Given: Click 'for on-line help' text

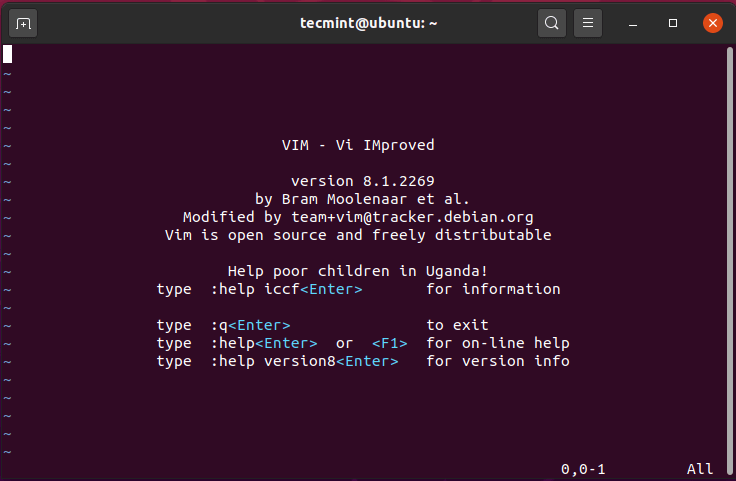Looking at the screenshot, I should (x=498, y=344).
